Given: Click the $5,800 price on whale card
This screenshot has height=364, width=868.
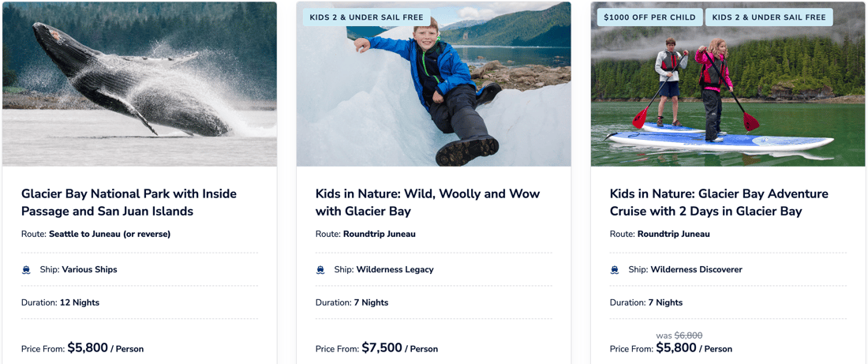Looking at the screenshot, I should tap(88, 348).
